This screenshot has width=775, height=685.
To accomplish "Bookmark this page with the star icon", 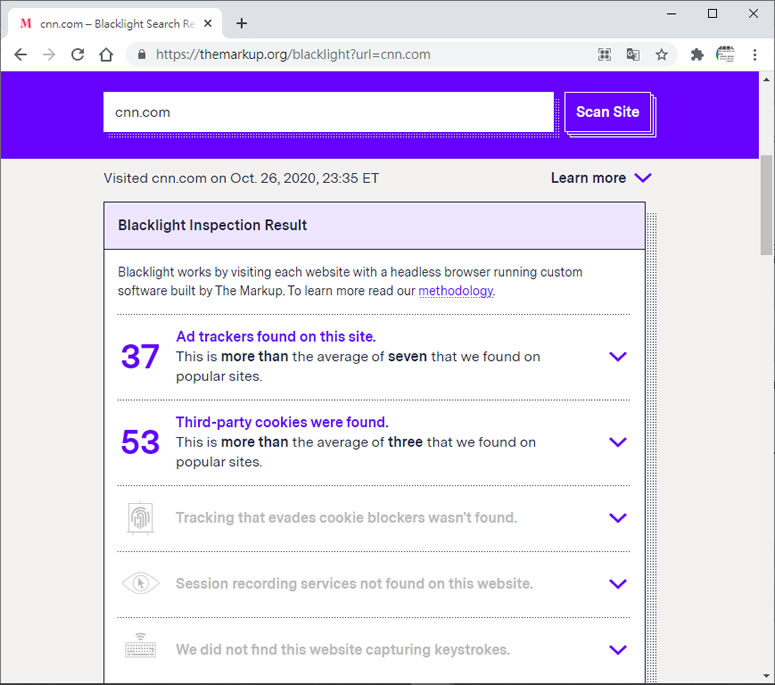I will point(661,55).
